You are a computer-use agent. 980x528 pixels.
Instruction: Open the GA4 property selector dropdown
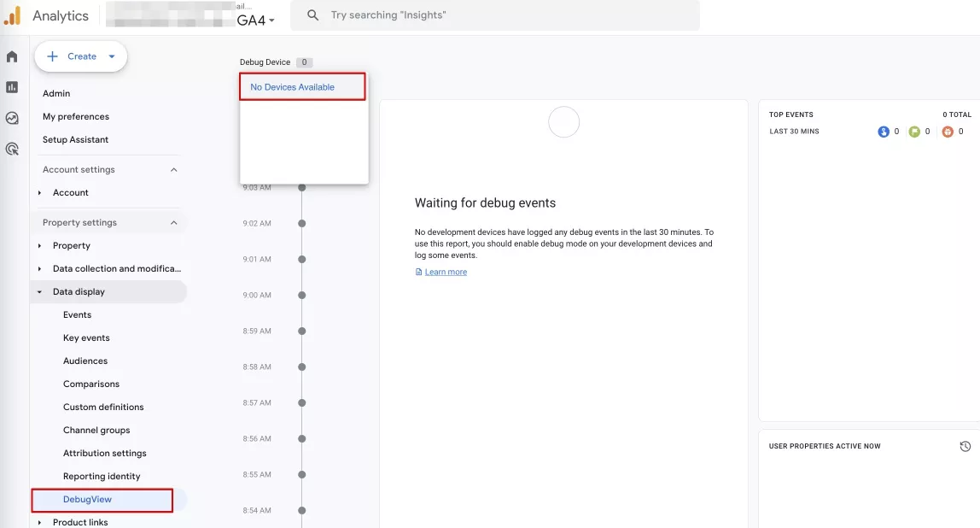(255, 20)
